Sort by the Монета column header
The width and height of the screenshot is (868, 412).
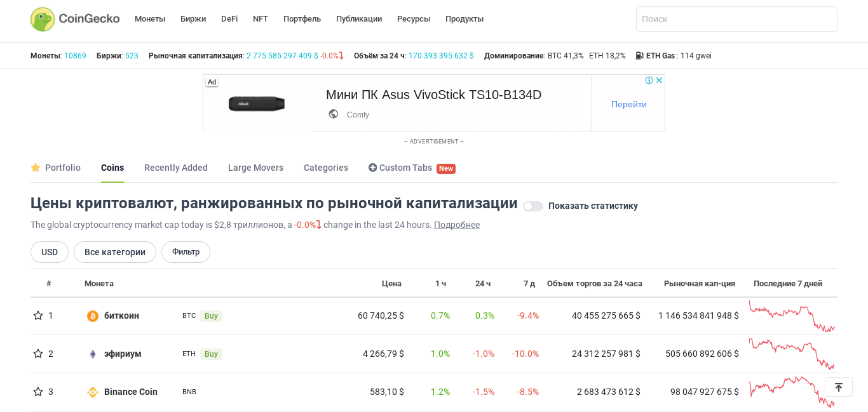(x=99, y=283)
